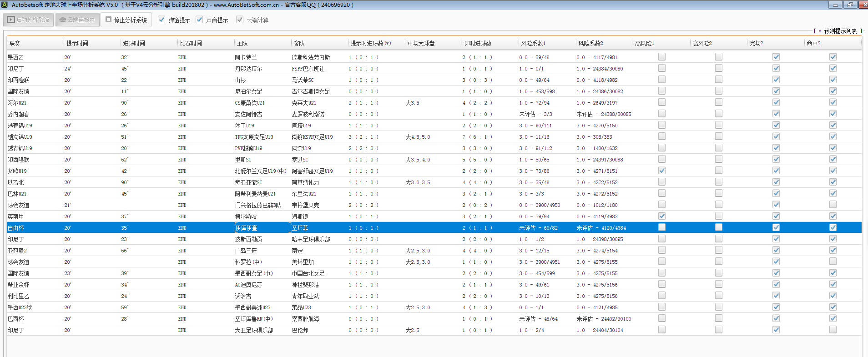
Task: Uncheck 高风险1 for the 女欧U19 row
Action: [x=661, y=171]
